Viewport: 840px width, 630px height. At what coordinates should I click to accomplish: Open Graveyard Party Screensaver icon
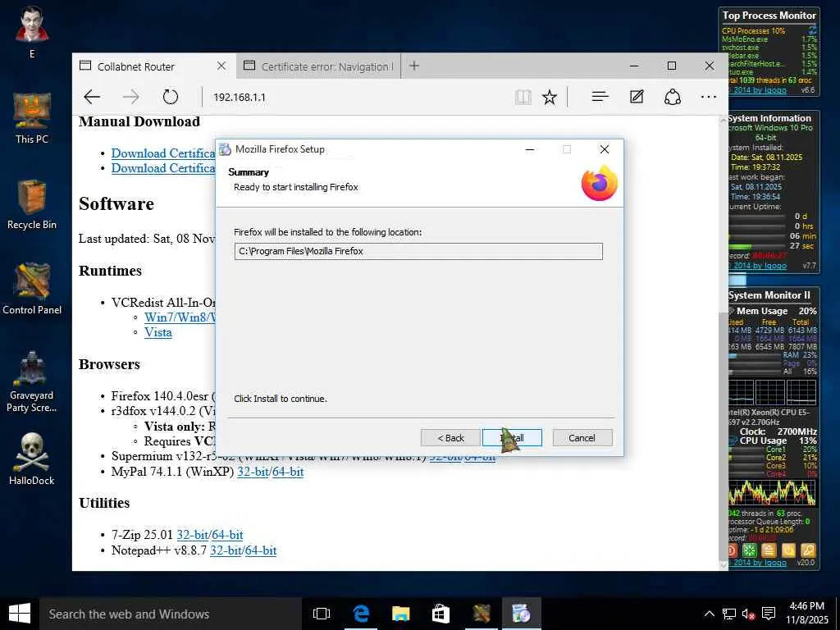tap(32, 381)
